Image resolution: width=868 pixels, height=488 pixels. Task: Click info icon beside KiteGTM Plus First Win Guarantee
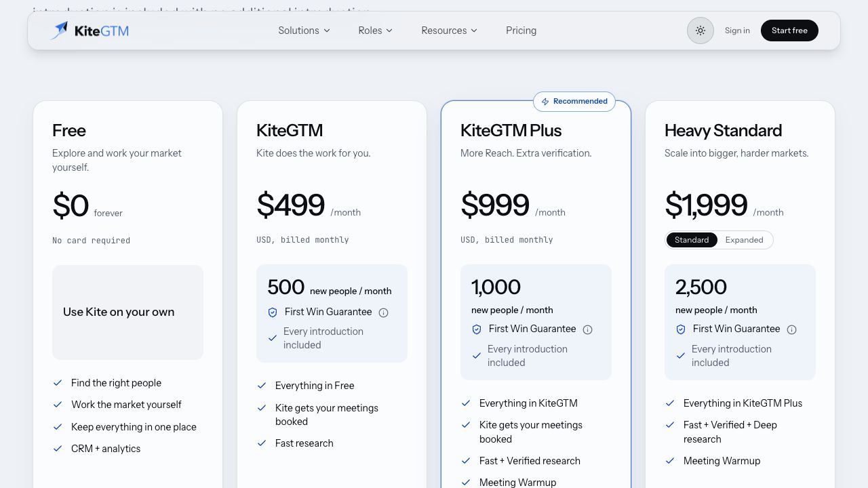tap(587, 329)
